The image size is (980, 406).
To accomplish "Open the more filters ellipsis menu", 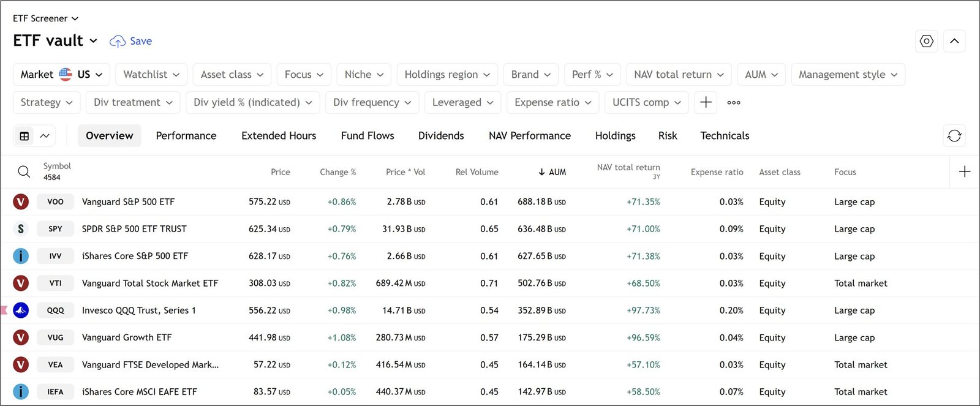I will pyautogui.click(x=734, y=102).
